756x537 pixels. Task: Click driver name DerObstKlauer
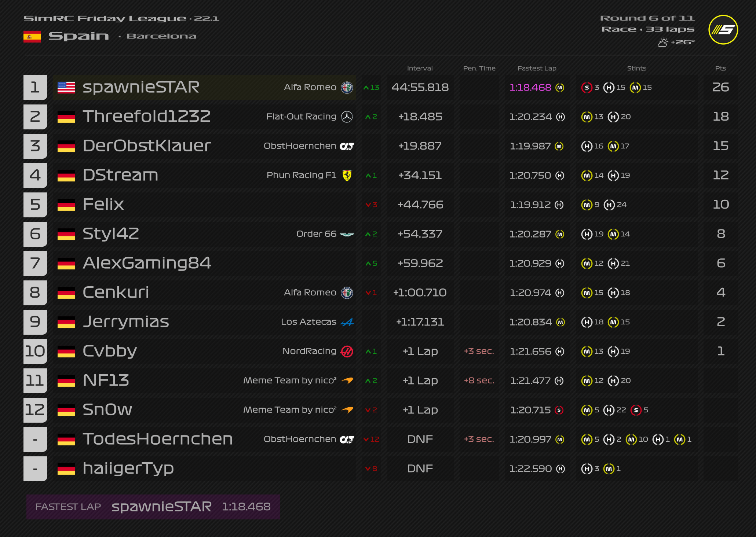147,146
